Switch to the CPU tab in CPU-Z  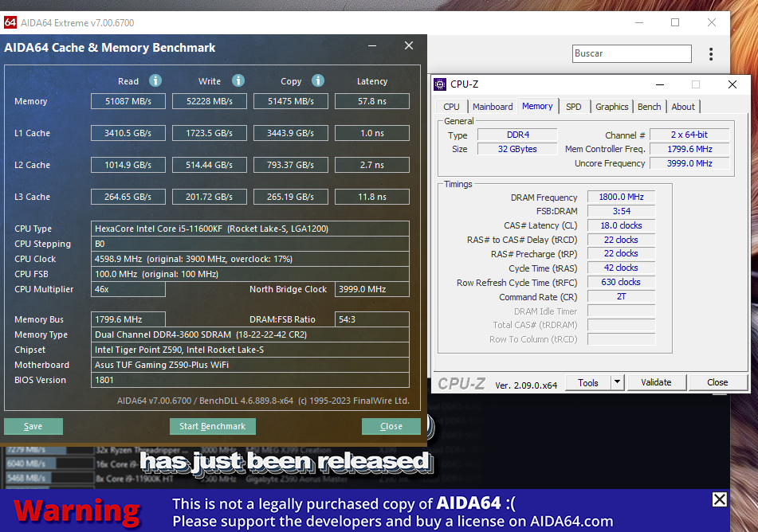tap(451, 107)
